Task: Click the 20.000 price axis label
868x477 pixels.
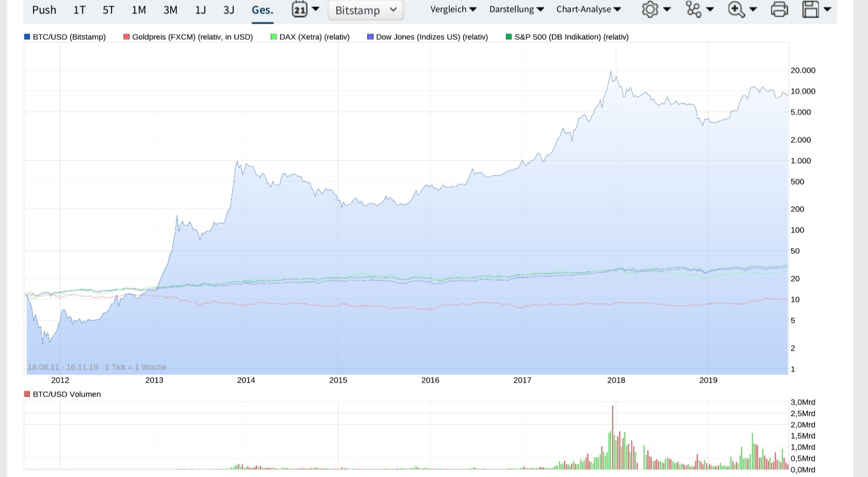Action: click(803, 70)
